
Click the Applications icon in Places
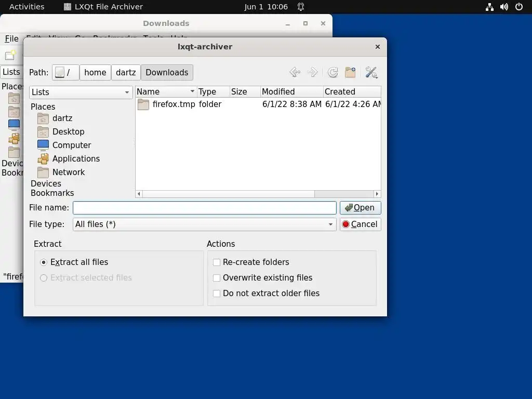click(x=43, y=159)
